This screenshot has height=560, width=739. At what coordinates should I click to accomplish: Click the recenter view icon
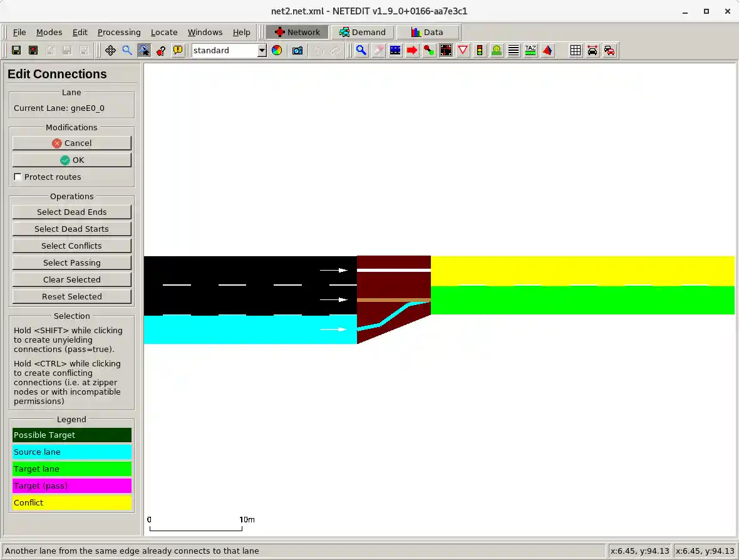(x=110, y=51)
